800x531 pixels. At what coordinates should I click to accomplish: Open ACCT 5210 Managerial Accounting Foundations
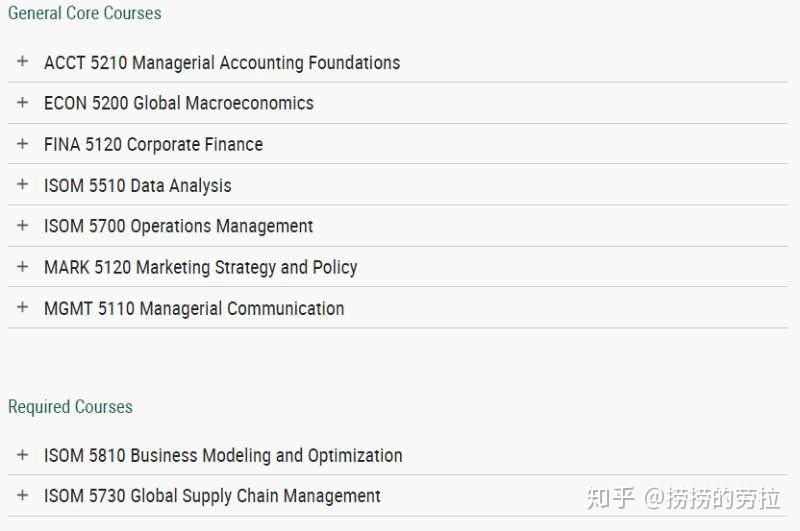pyautogui.click(x=222, y=63)
